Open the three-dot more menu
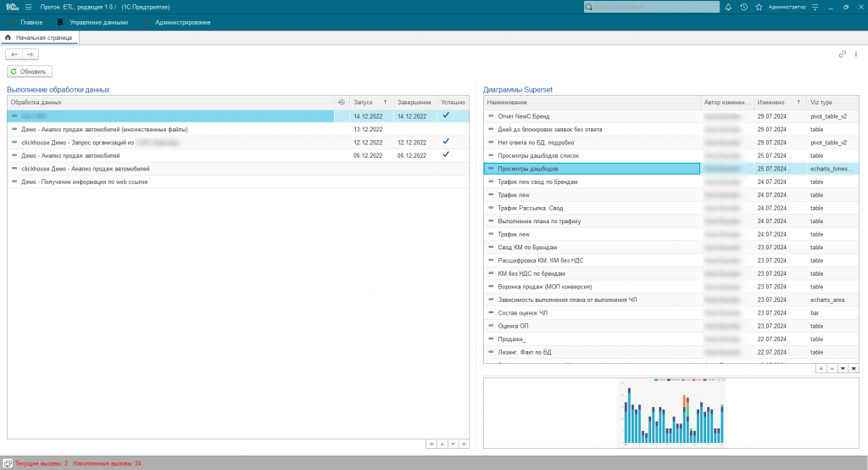The width and height of the screenshot is (868, 470). [x=856, y=54]
